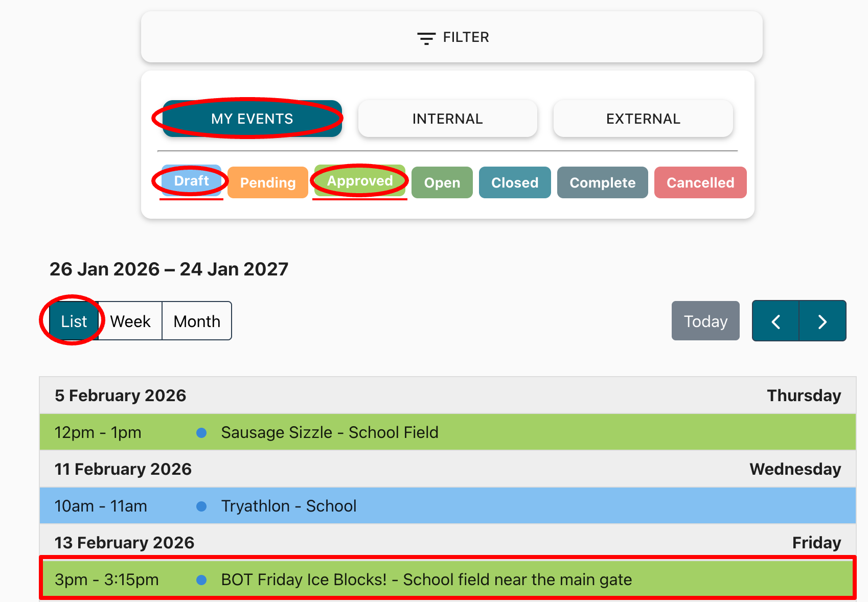868x602 pixels.
Task: Advance to next date range arrow
Action: pyautogui.click(x=822, y=321)
